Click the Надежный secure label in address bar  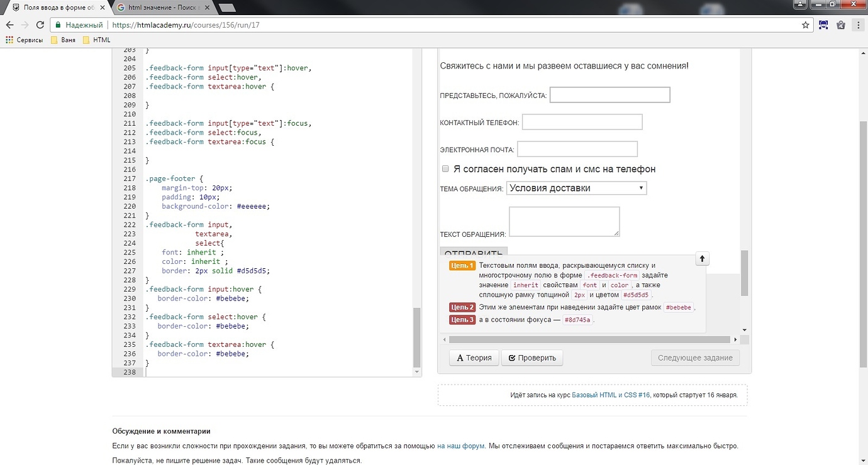(x=84, y=25)
